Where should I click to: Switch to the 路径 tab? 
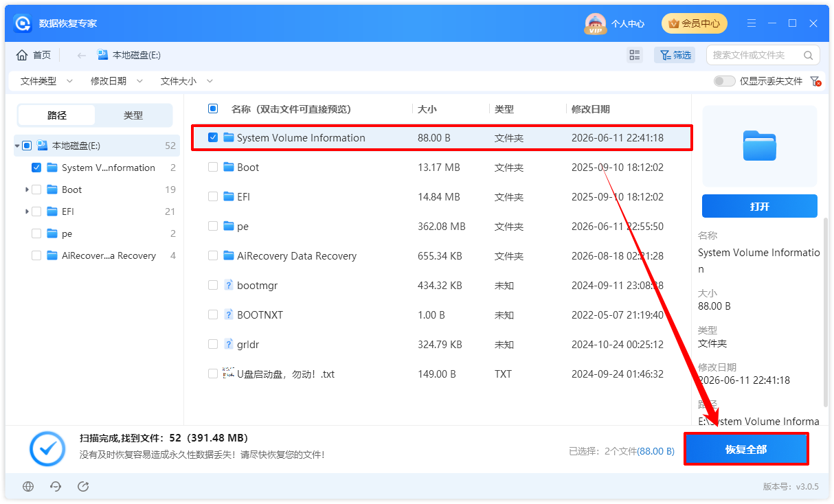(x=57, y=115)
